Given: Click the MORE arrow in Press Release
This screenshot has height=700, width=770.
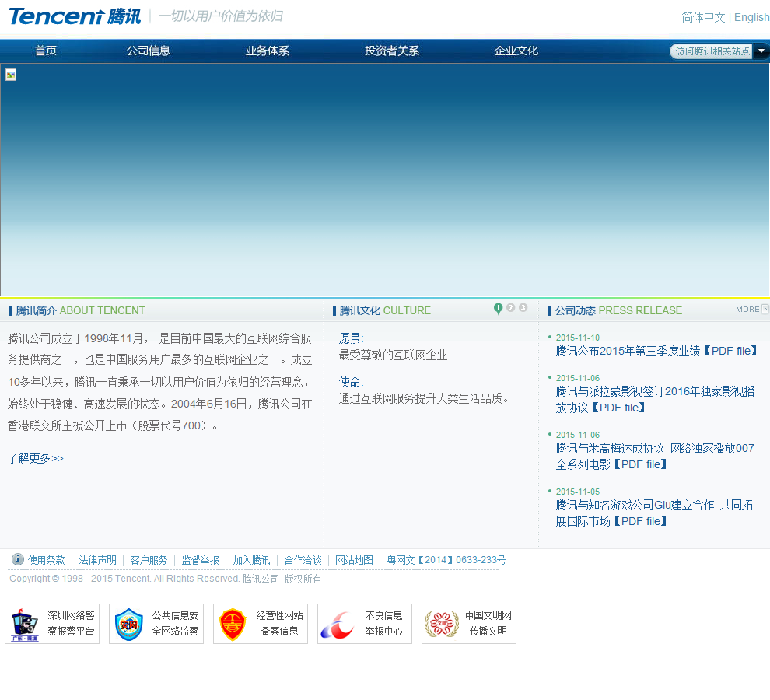Looking at the screenshot, I should tap(765, 309).
